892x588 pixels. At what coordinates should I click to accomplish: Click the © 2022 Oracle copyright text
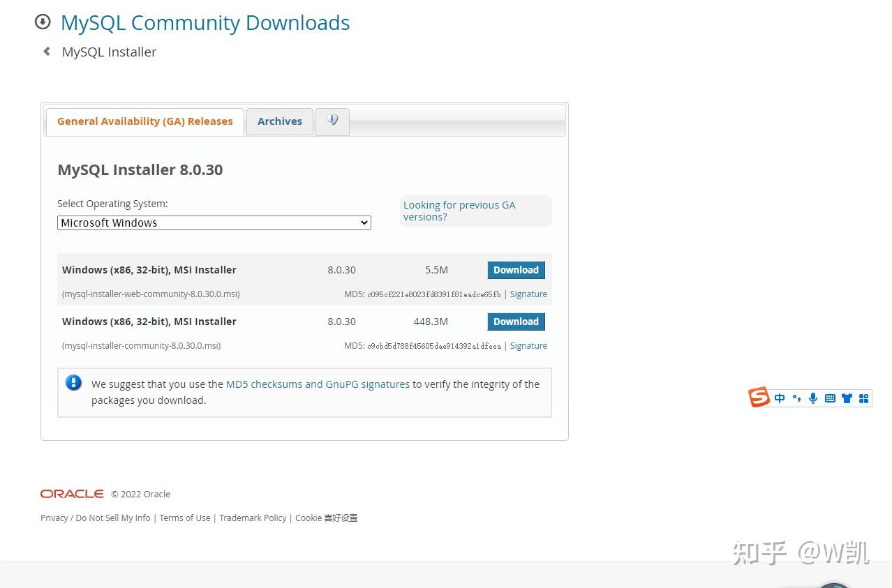(x=140, y=495)
